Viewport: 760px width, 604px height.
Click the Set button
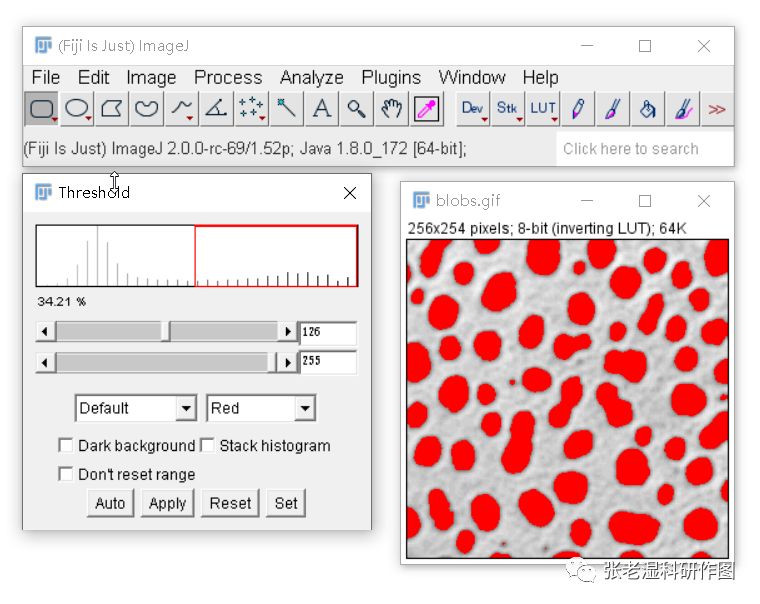coord(286,503)
